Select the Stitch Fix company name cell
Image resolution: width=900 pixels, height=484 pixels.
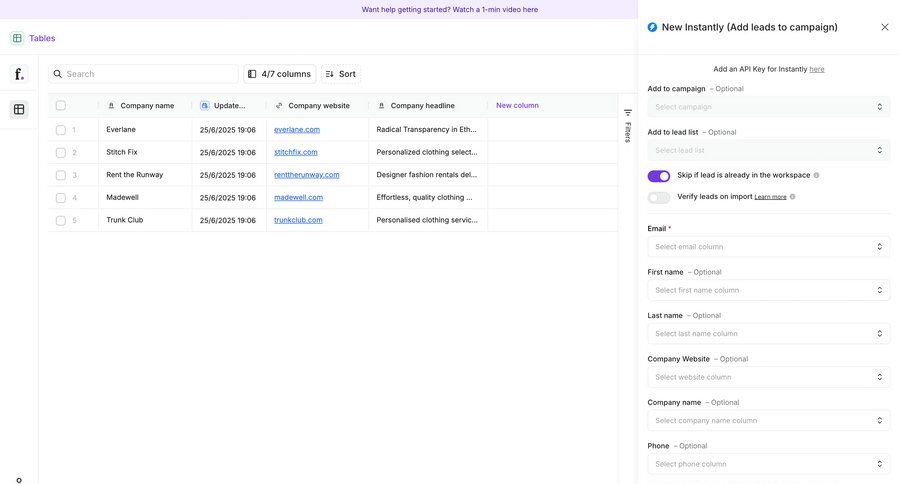pos(145,152)
